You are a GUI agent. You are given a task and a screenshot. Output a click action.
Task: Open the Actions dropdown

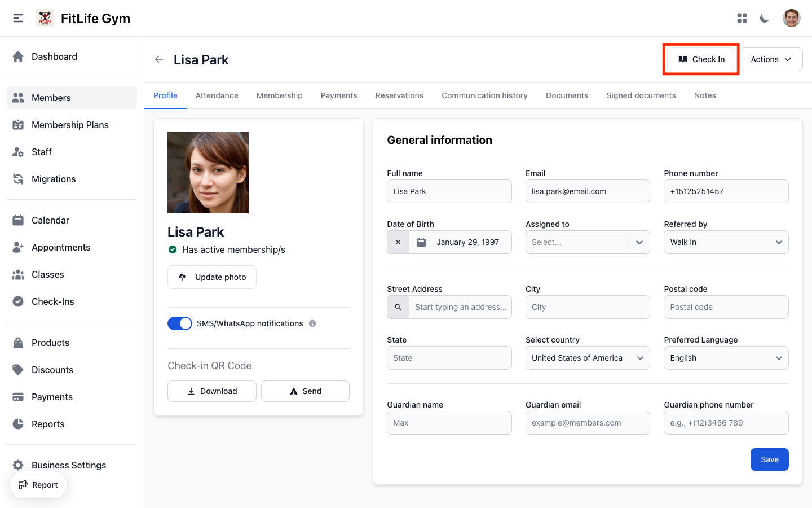click(x=771, y=59)
